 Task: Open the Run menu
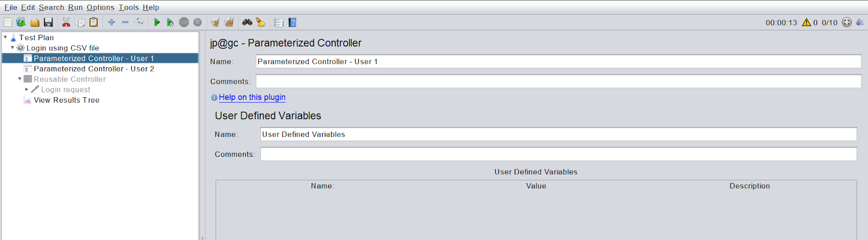[75, 7]
